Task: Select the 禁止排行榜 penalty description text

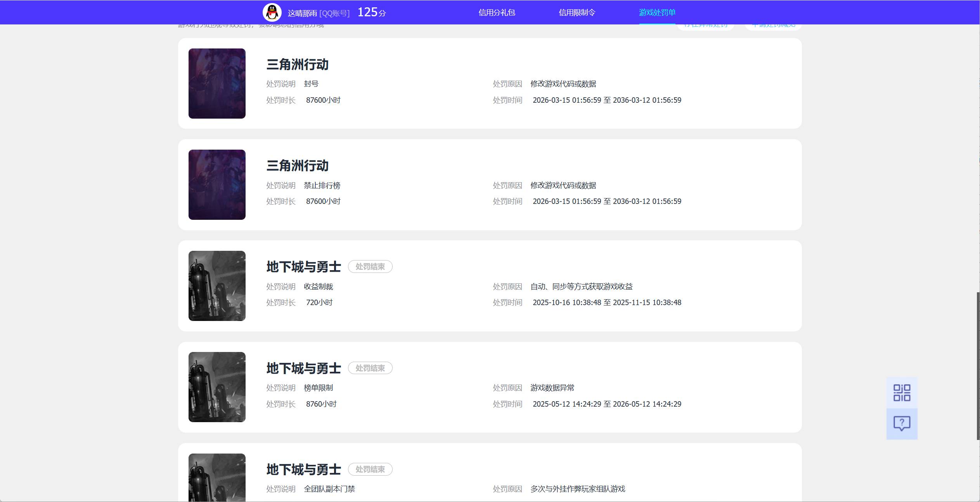Action: coord(322,185)
